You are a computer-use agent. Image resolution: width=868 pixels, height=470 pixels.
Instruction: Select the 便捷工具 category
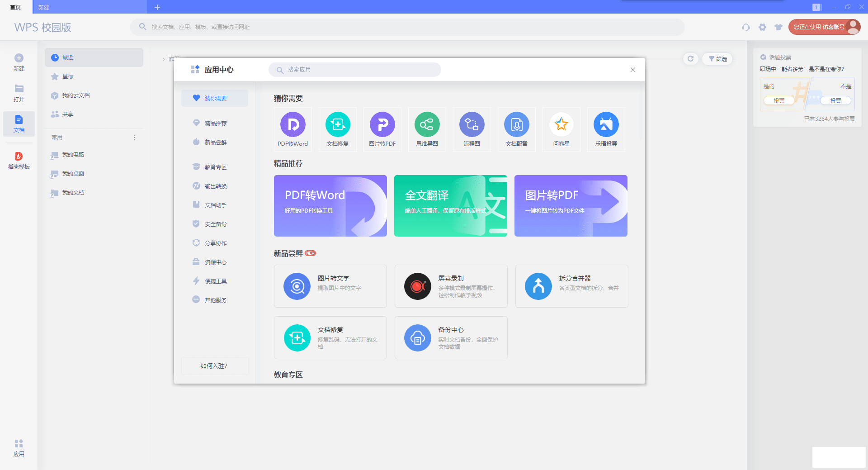click(x=215, y=281)
